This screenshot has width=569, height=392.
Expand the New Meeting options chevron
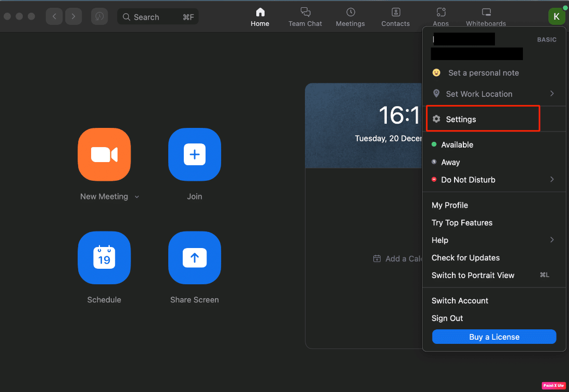click(137, 197)
